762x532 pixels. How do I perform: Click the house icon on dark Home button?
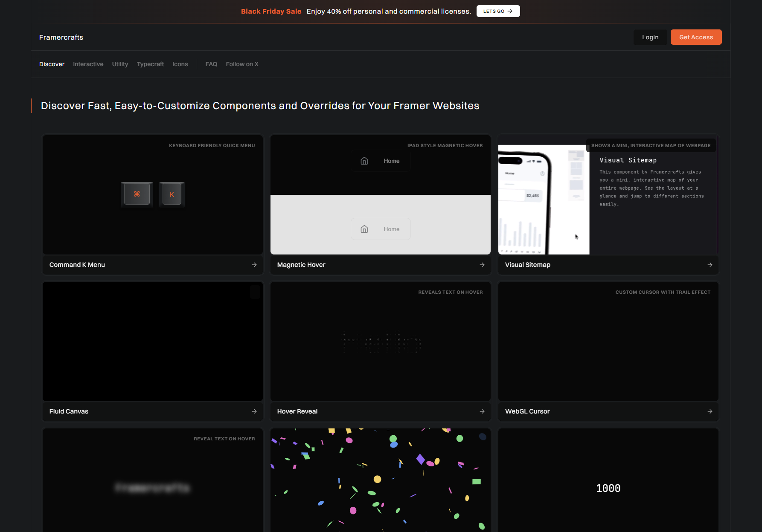coord(364,161)
